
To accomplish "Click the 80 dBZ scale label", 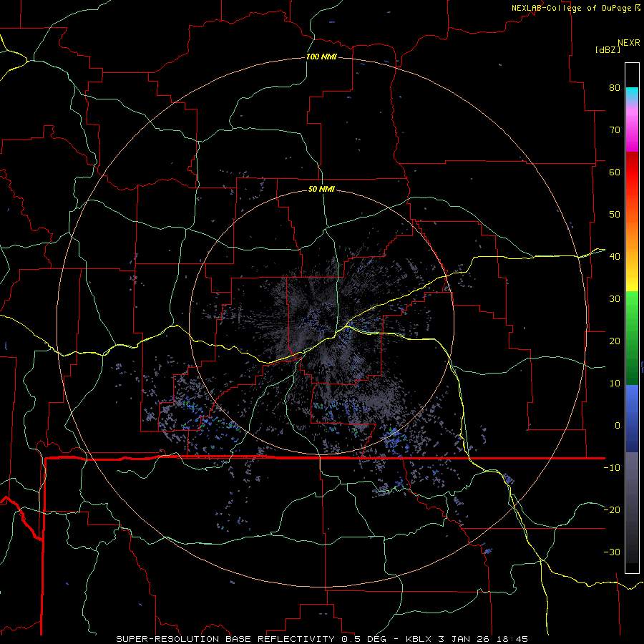I will tap(615, 88).
